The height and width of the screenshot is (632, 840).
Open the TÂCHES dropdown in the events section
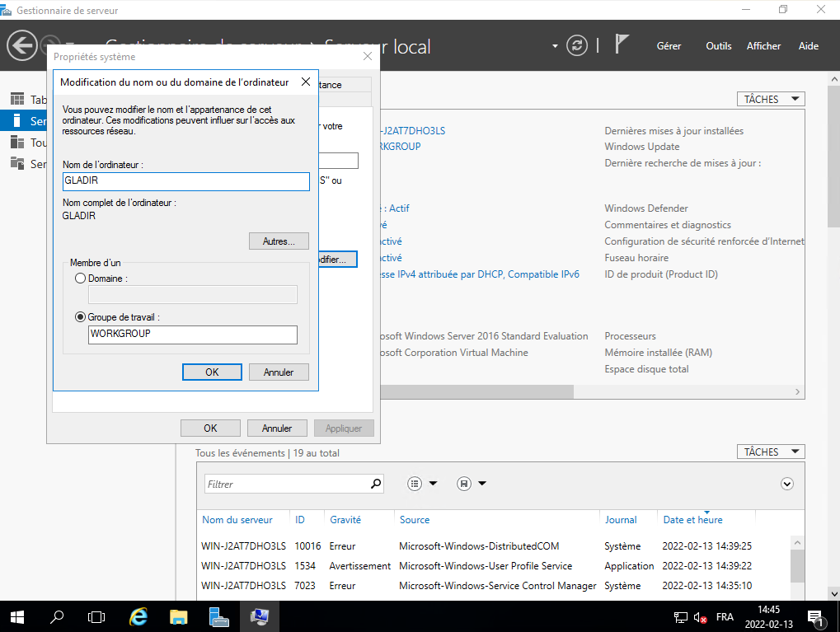click(x=770, y=452)
